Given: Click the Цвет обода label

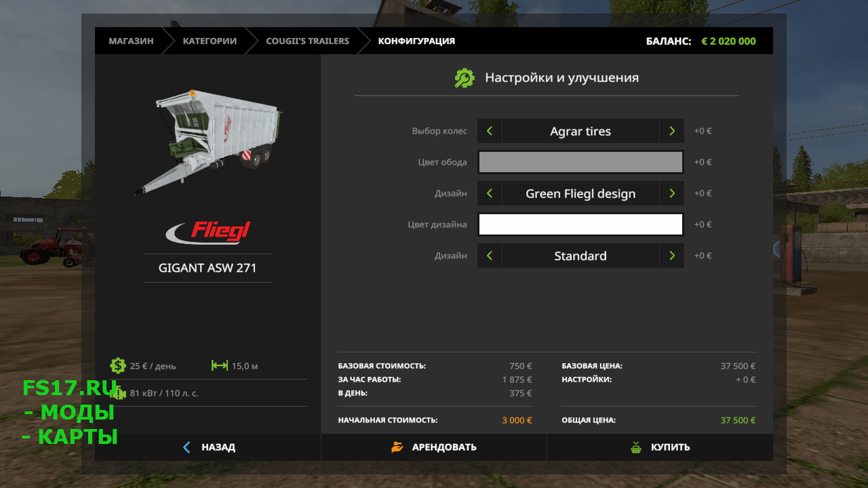Looking at the screenshot, I should point(442,162).
